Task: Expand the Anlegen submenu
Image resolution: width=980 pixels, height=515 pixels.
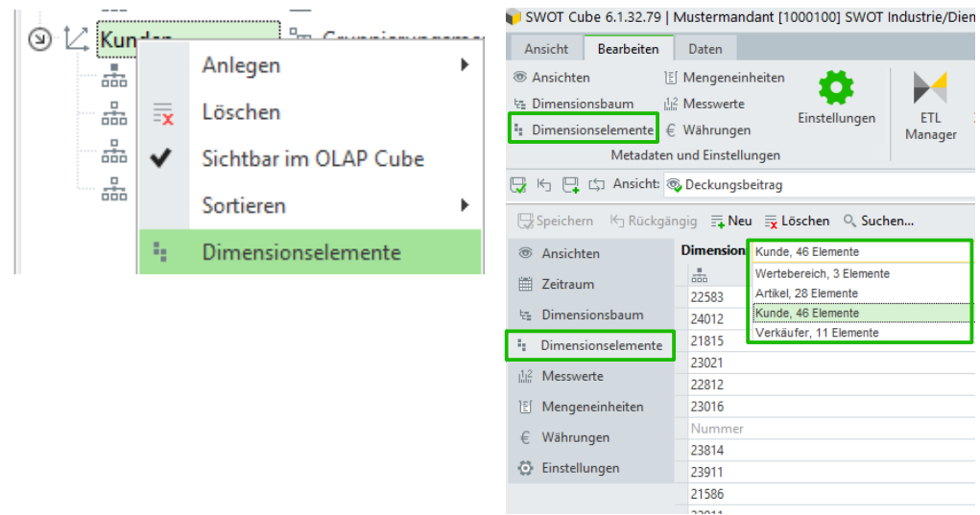Action: tap(465, 65)
